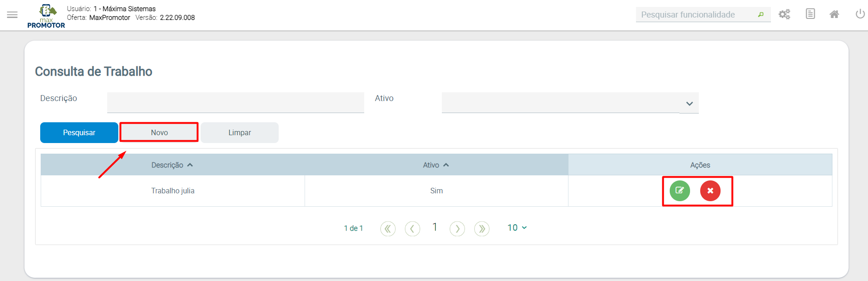Click the search magnifier icon
The image size is (868, 281).
point(761,15)
